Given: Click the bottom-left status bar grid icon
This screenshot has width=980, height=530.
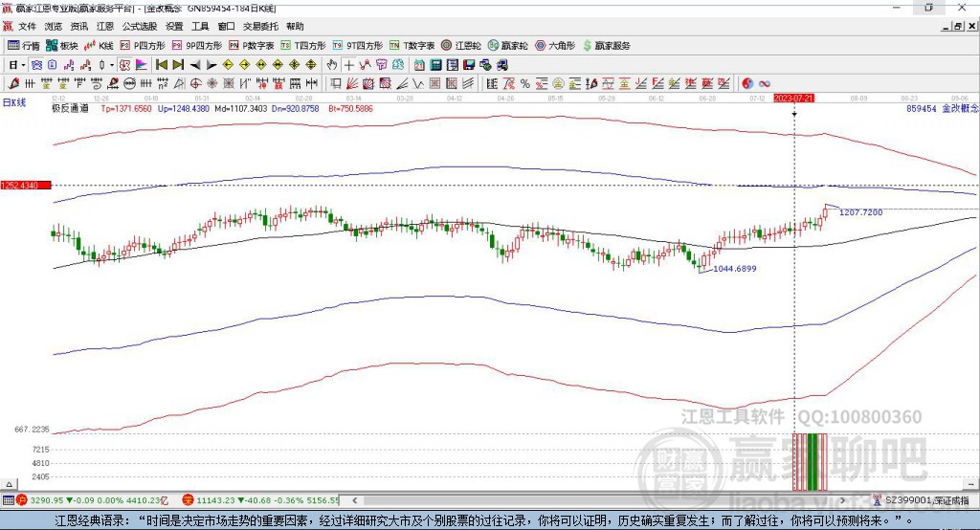Looking at the screenshot, I should [x=8, y=500].
